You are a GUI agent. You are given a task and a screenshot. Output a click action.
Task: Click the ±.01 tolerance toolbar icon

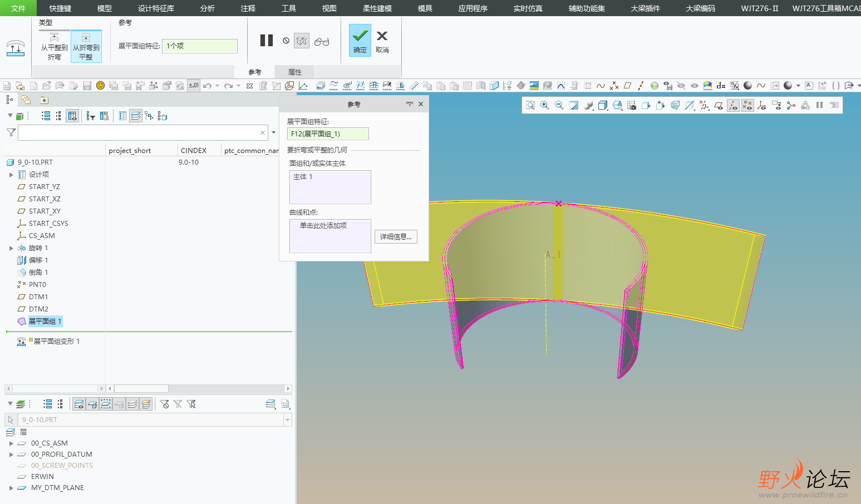point(194,86)
